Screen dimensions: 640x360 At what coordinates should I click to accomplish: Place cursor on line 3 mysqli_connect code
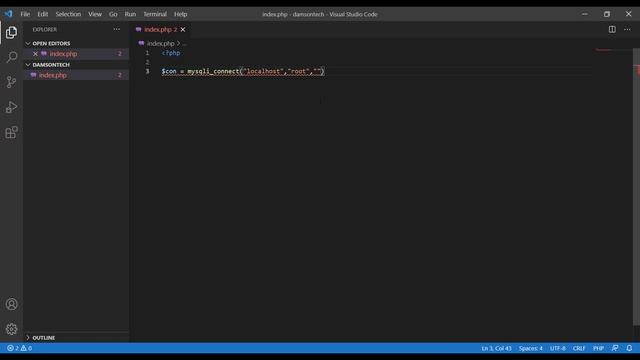click(242, 71)
